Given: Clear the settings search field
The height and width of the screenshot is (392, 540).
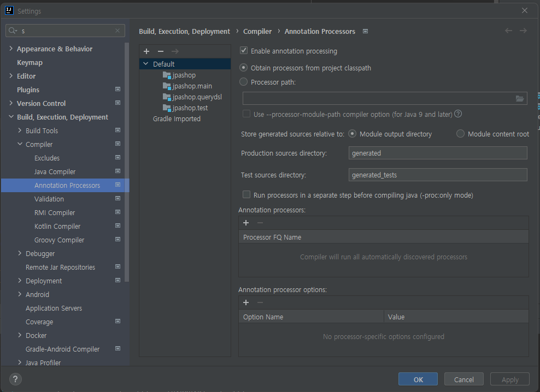Looking at the screenshot, I should click(118, 31).
